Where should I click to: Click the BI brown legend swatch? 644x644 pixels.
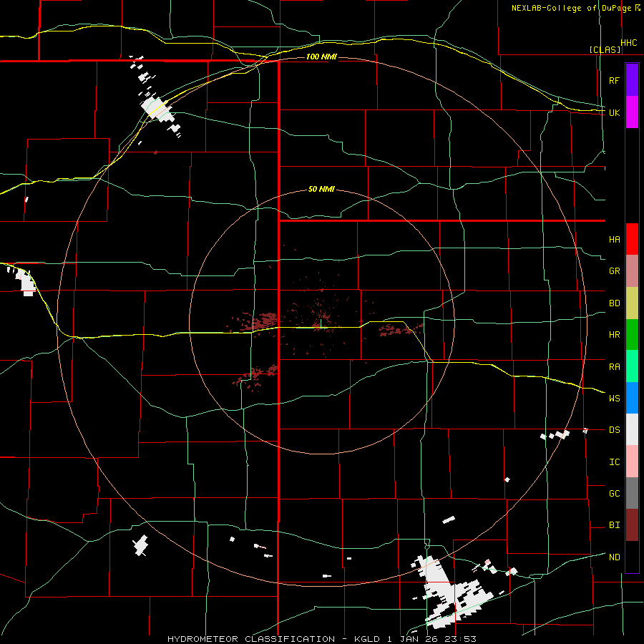click(632, 525)
